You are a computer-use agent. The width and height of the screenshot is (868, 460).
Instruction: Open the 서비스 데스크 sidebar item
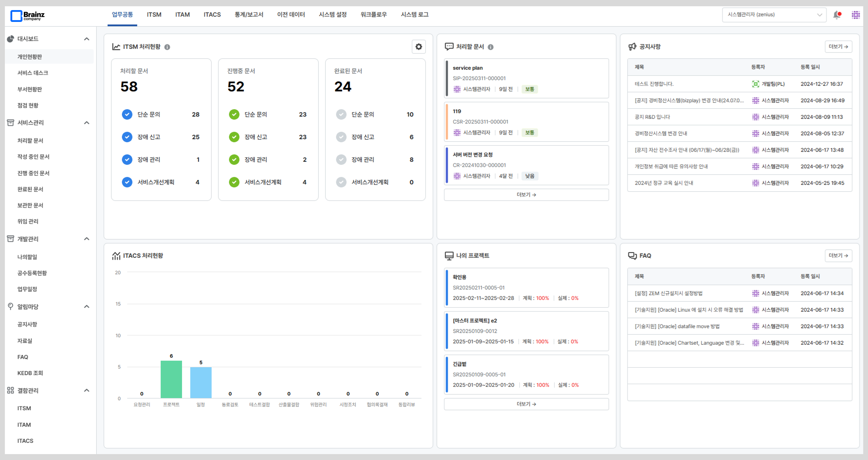(33, 73)
